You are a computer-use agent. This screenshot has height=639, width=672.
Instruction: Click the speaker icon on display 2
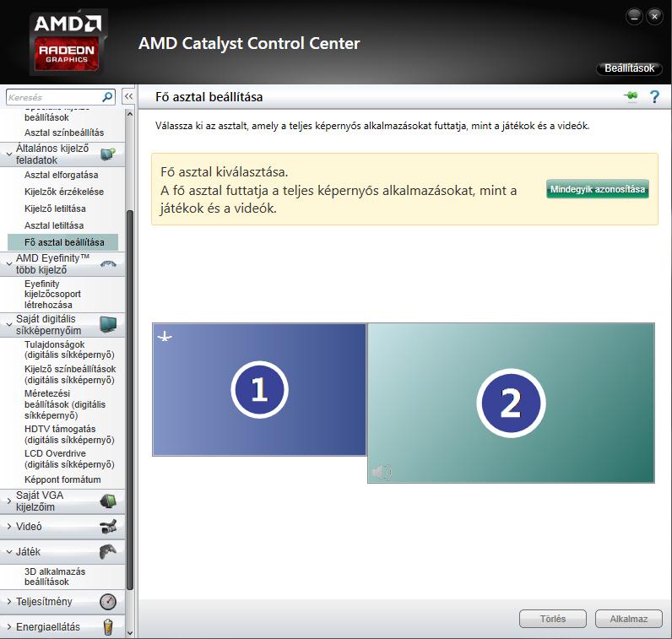(x=382, y=472)
